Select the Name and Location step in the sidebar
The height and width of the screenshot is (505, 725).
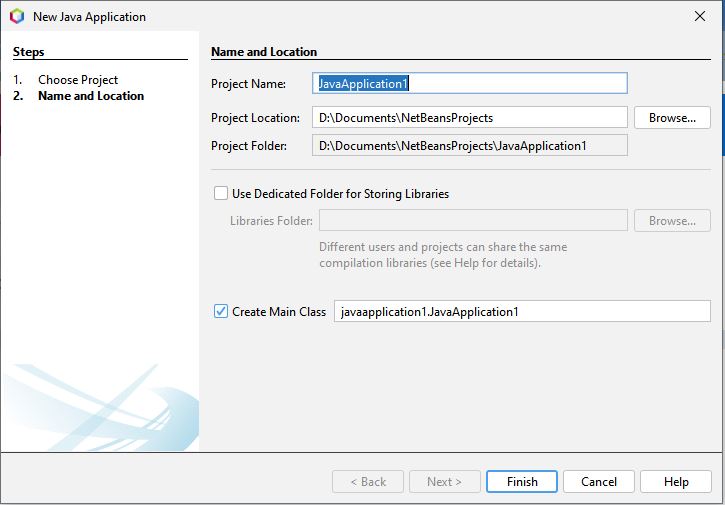coord(91,96)
